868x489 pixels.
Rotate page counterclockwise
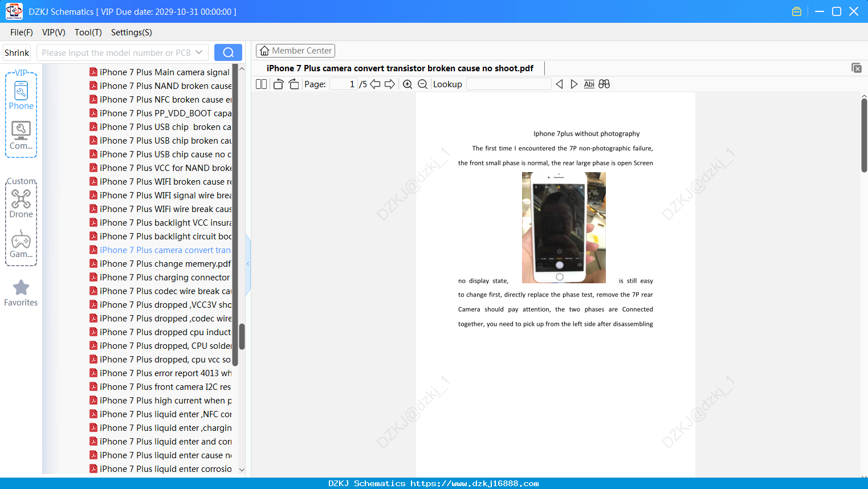tap(278, 84)
